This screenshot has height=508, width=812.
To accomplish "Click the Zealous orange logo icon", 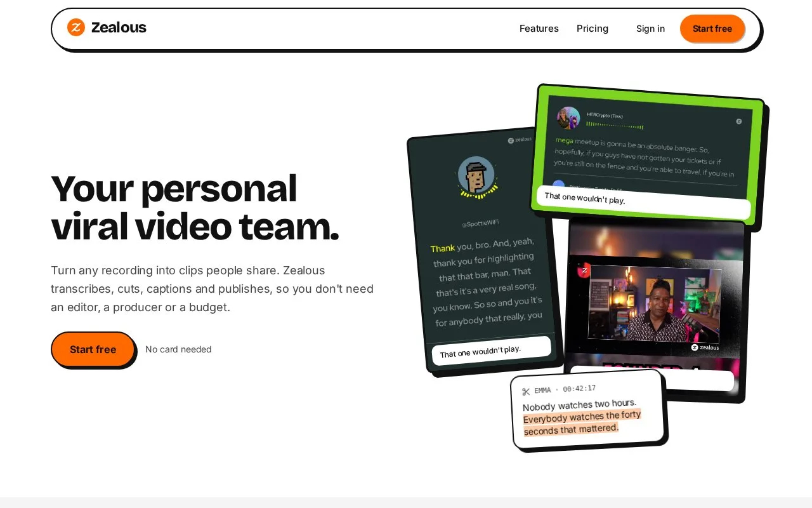I will click(76, 27).
